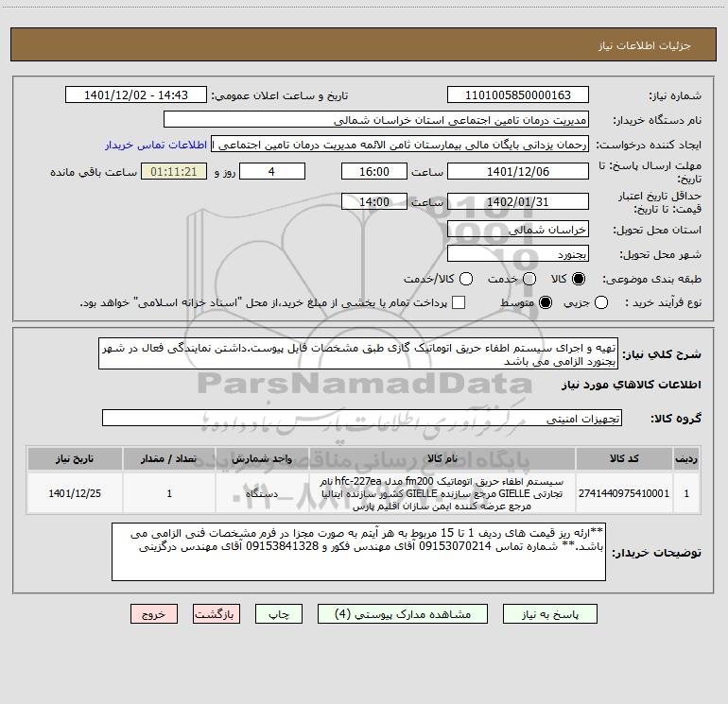Click the چاپ print button
Screen dimensions: 728x704
[x=279, y=614]
